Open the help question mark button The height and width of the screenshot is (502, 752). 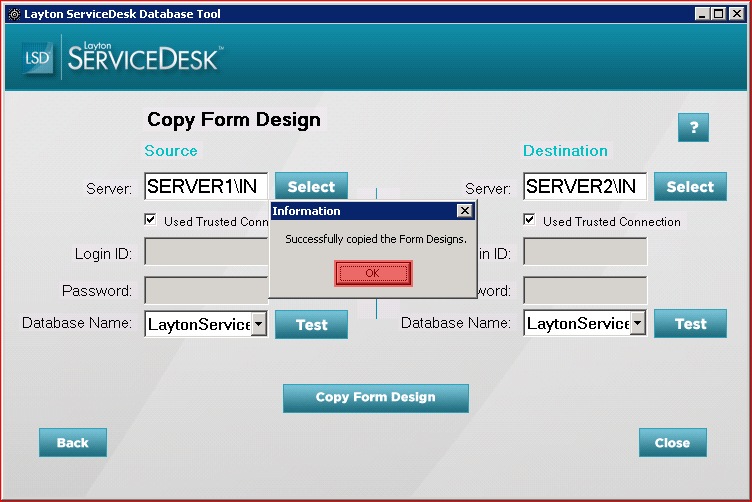point(693,128)
